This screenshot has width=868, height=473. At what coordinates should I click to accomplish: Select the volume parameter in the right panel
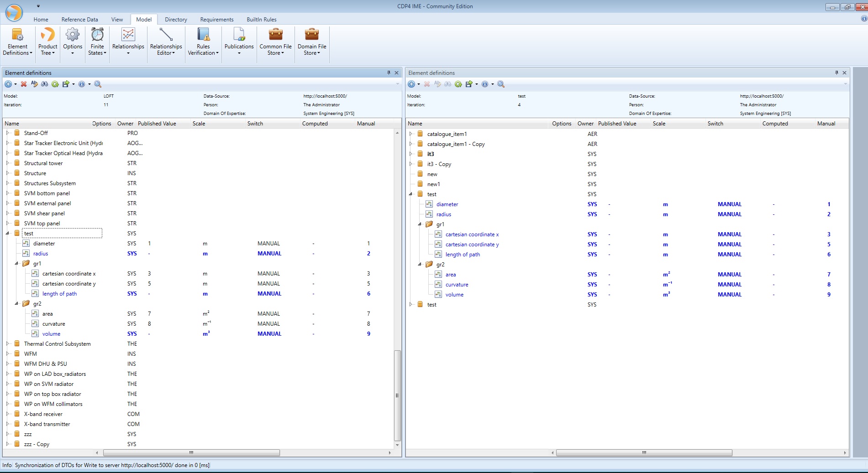pos(454,294)
